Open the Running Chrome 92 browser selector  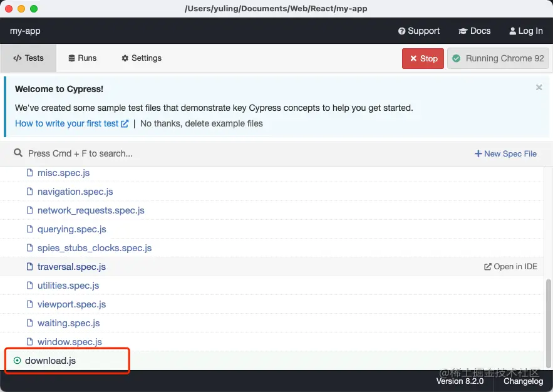pyautogui.click(x=498, y=58)
